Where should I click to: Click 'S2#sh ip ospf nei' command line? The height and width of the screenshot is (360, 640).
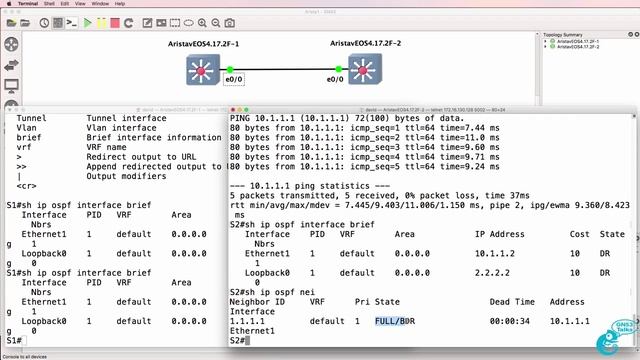pos(272,292)
